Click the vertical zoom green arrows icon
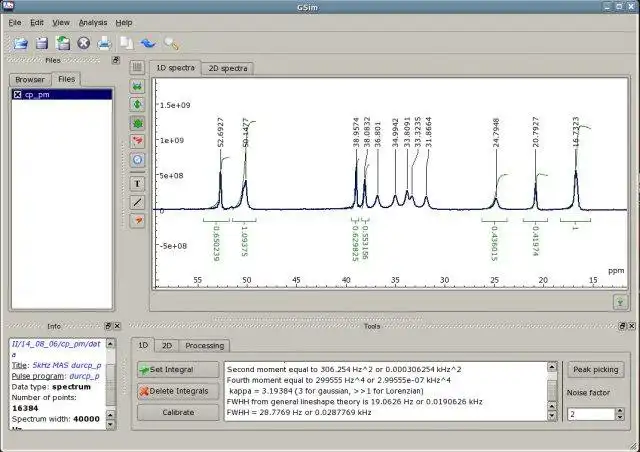Image resolution: width=640 pixels, height=452 pixels. click(x=138, y=104)
